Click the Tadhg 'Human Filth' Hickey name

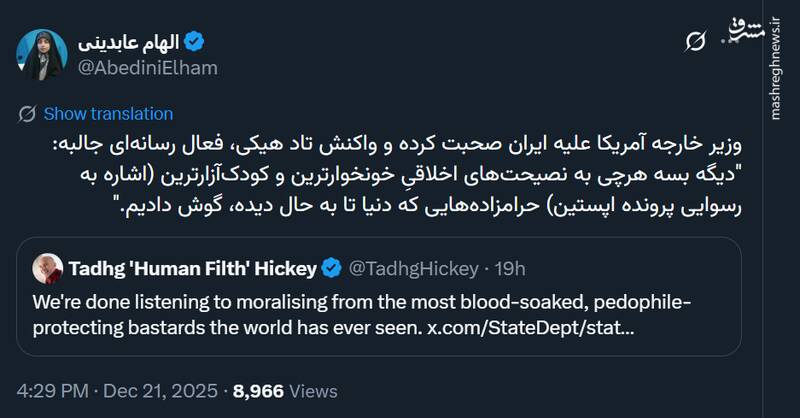coord(193,268)
